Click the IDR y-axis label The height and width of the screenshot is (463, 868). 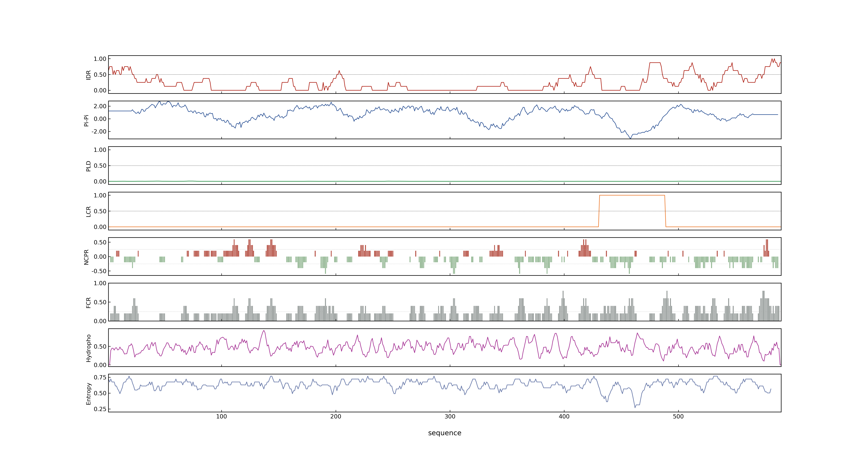tap(88, 75)
